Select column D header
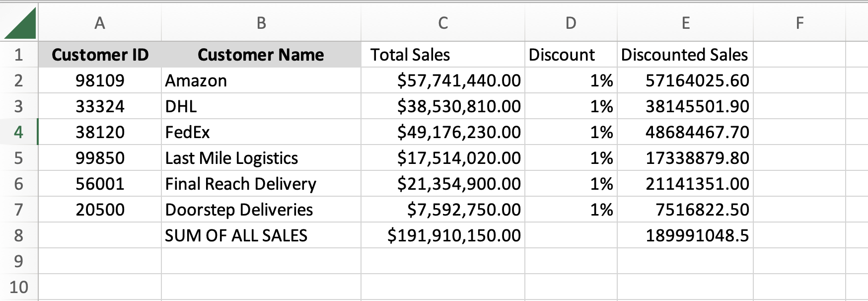This screenshot has height=301, width=868. pyautogui.click(x=571, y=23)
